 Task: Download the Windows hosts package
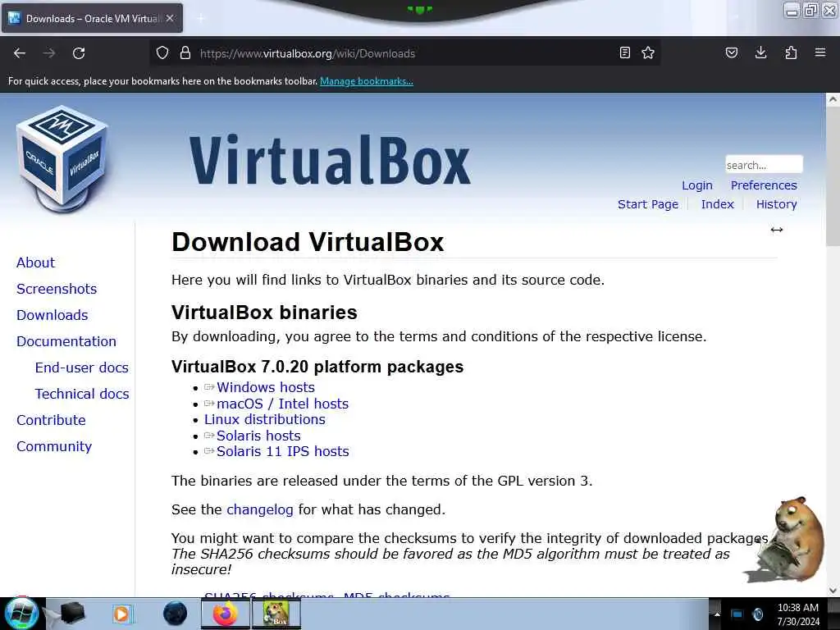[266, 387]
